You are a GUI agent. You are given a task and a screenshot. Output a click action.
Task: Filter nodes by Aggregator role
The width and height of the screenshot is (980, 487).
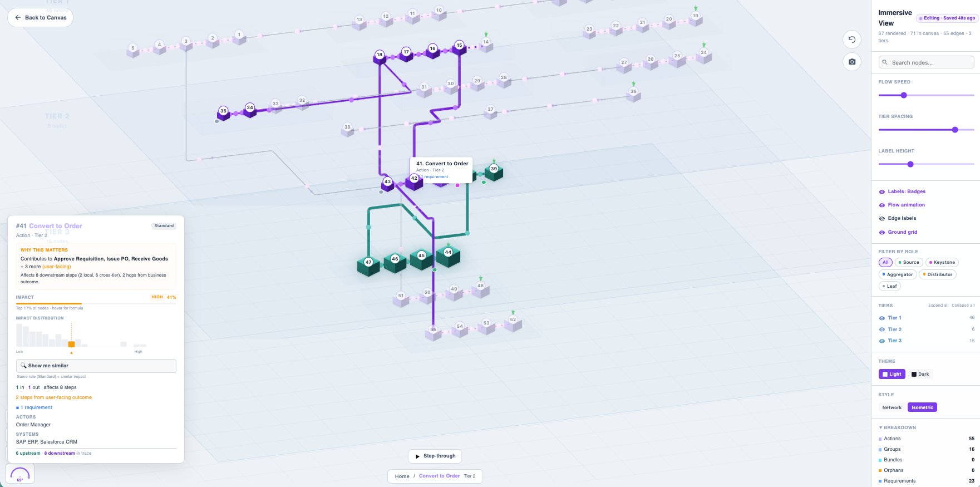[898, 274]
